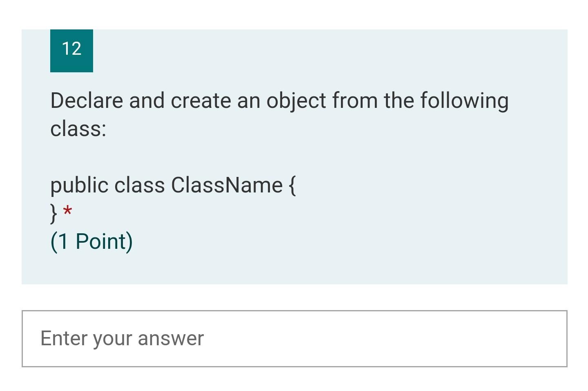Click "class:" ending the question prompt
Viewport: 588px width, 391px height.
78,129
